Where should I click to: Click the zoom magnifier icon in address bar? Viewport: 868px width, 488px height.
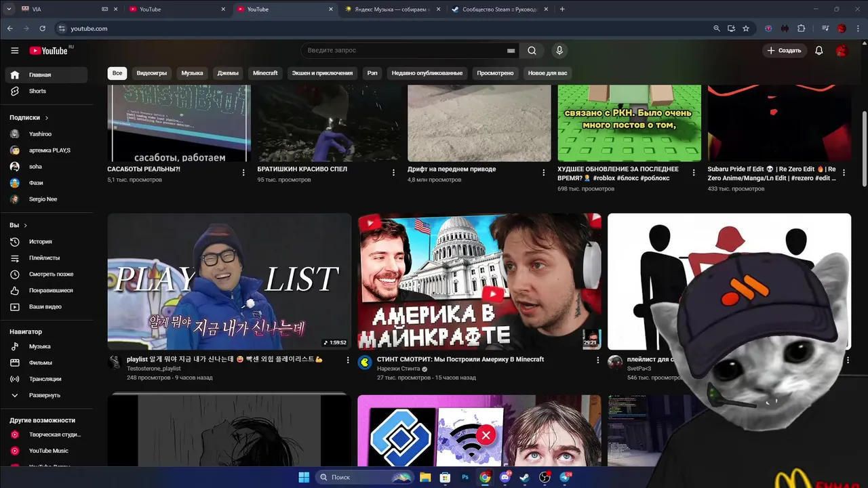717,28
